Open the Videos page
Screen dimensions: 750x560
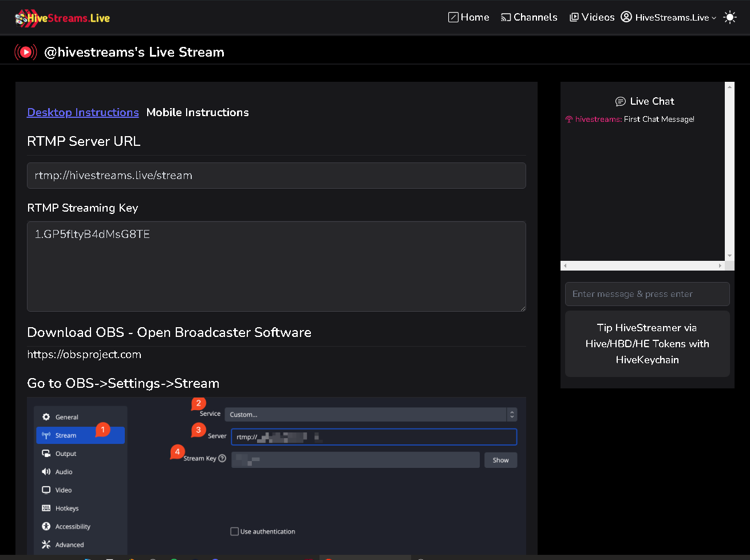click(x=592, y=17)
